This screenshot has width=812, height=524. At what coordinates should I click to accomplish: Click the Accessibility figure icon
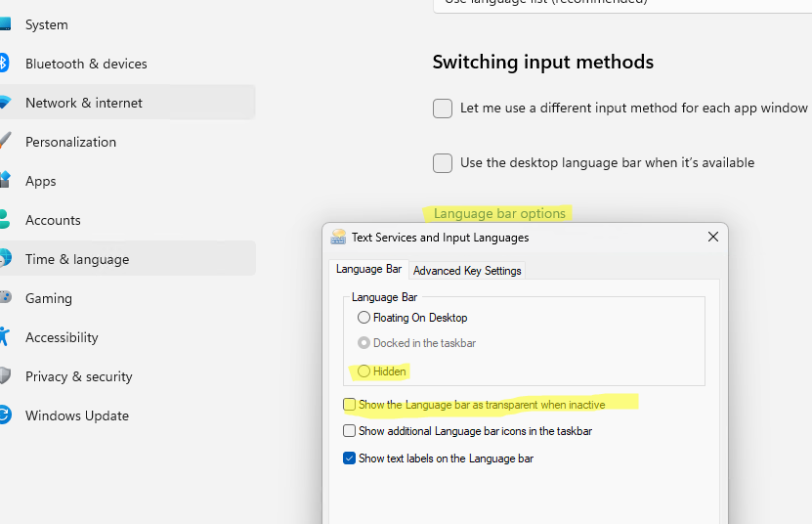[4, 337]
